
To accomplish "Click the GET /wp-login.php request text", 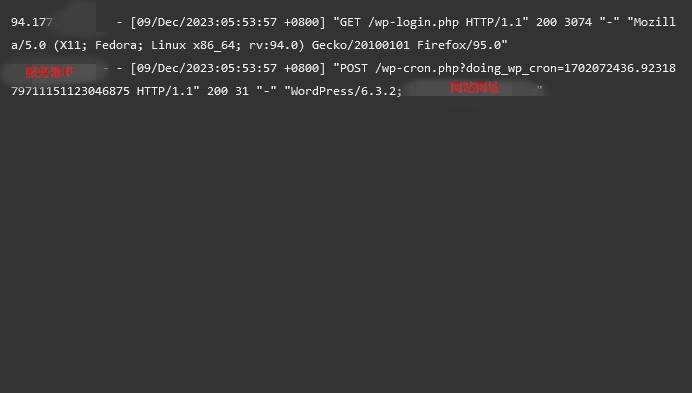I will click(399, 22).
